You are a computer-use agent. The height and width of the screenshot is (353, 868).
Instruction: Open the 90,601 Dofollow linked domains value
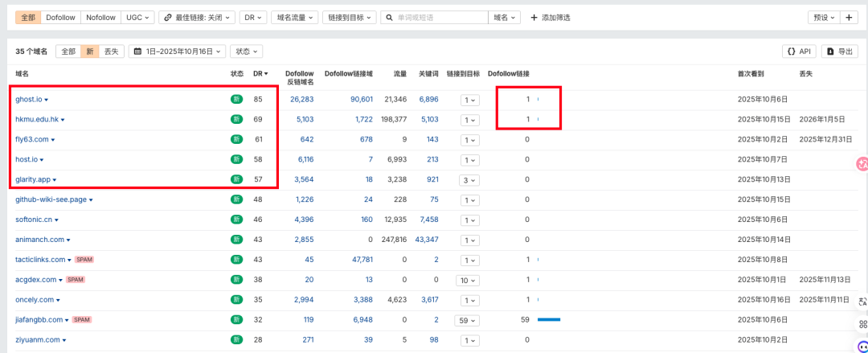362,99
